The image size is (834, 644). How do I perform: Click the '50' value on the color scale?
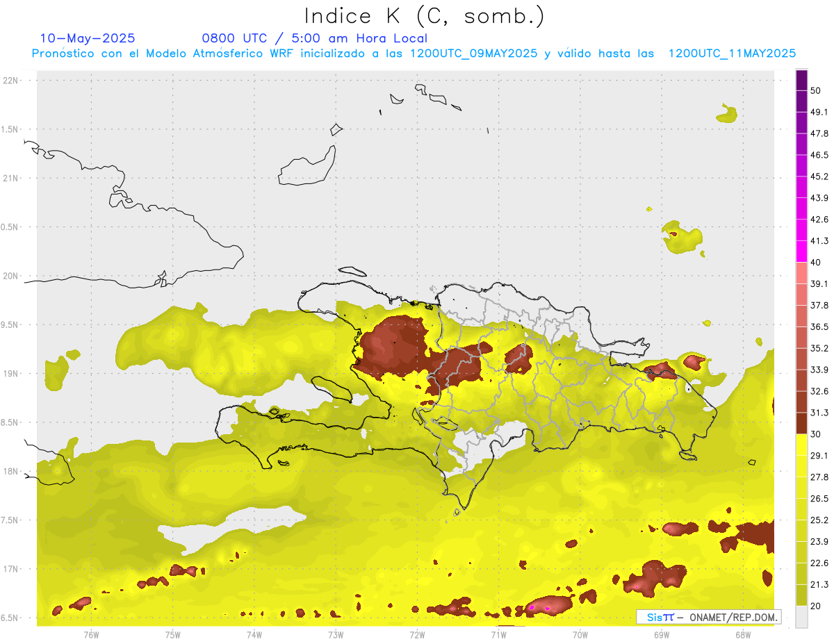pyautogui.click(x=816, y=91)
